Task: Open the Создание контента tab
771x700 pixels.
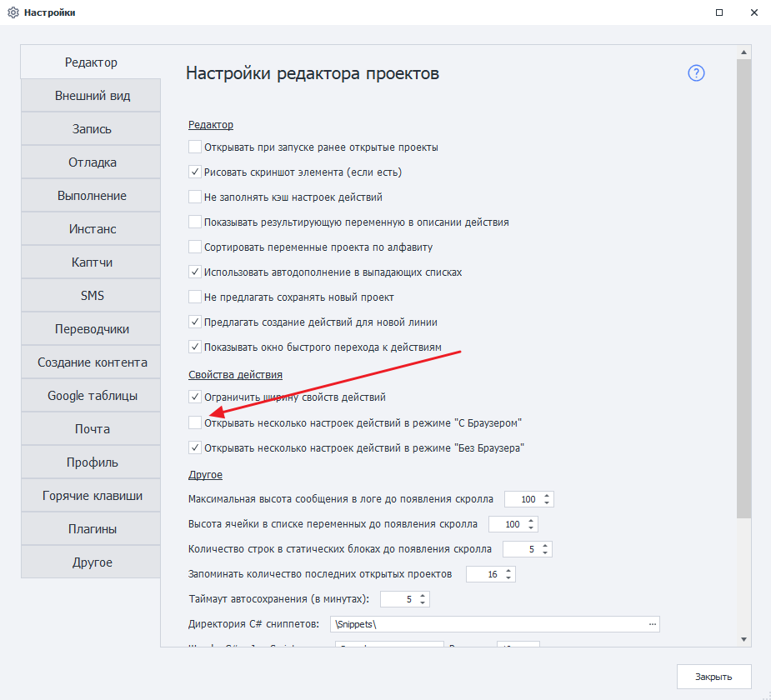Action: 91,362
